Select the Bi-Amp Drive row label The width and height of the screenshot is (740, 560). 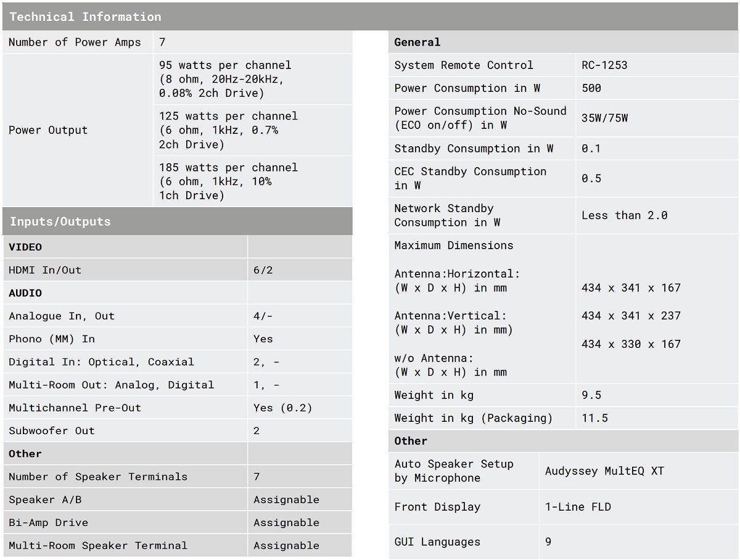point(48,522)
